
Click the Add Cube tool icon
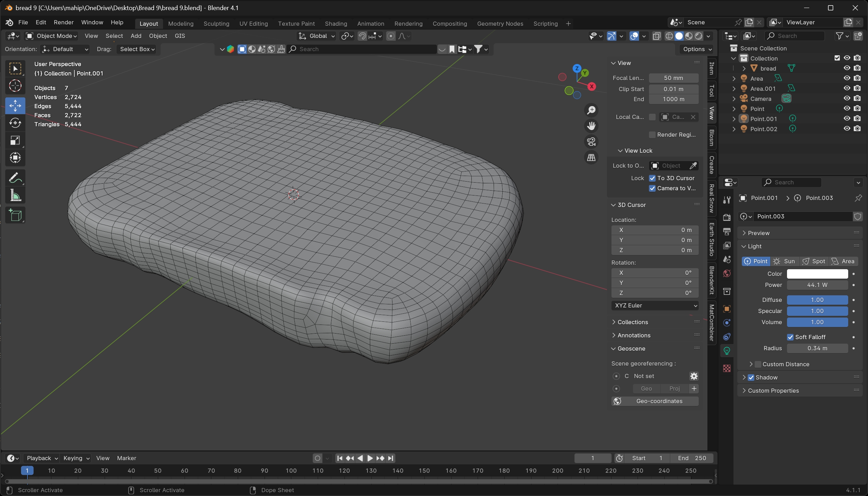pos(15,215)
